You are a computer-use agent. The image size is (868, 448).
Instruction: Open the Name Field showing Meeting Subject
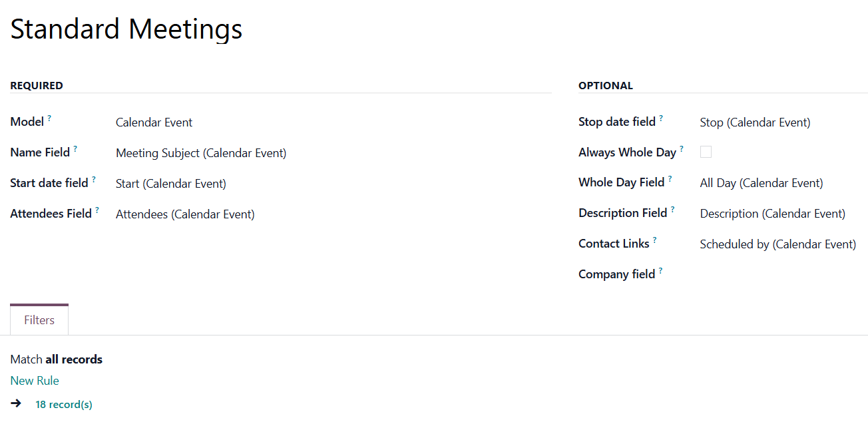click(333, 153)
